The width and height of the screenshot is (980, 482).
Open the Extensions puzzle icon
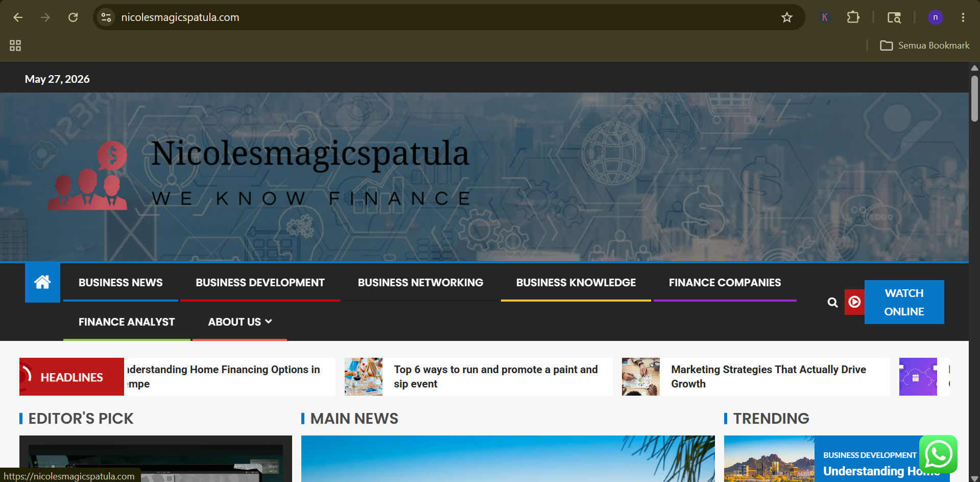[853, 17]
